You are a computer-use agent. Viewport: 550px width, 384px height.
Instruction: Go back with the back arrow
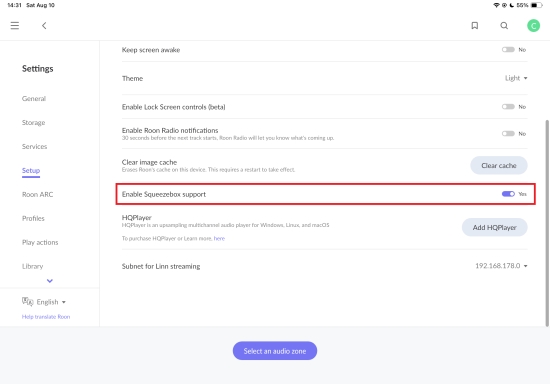click(x=44, y=26)
